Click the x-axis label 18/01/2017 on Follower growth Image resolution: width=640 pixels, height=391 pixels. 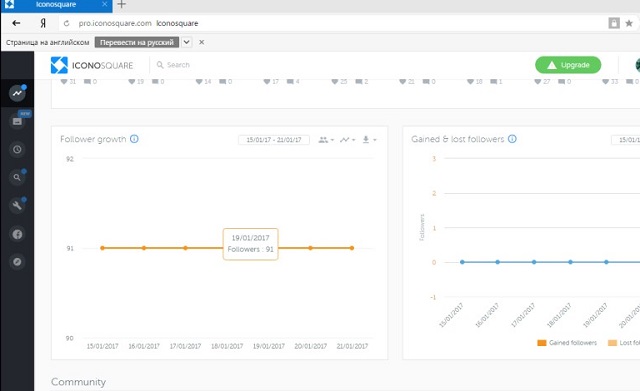(x=227, y=346)
